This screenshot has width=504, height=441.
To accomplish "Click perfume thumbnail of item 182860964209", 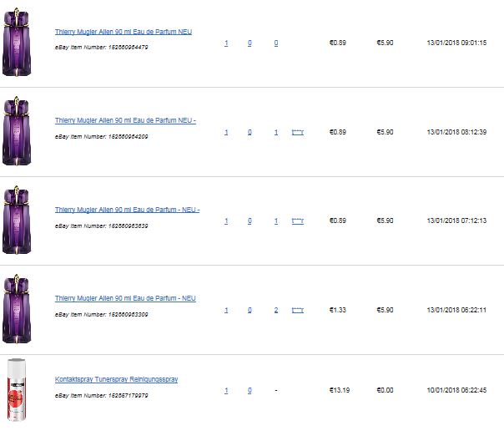I will [x=17, y=131].
